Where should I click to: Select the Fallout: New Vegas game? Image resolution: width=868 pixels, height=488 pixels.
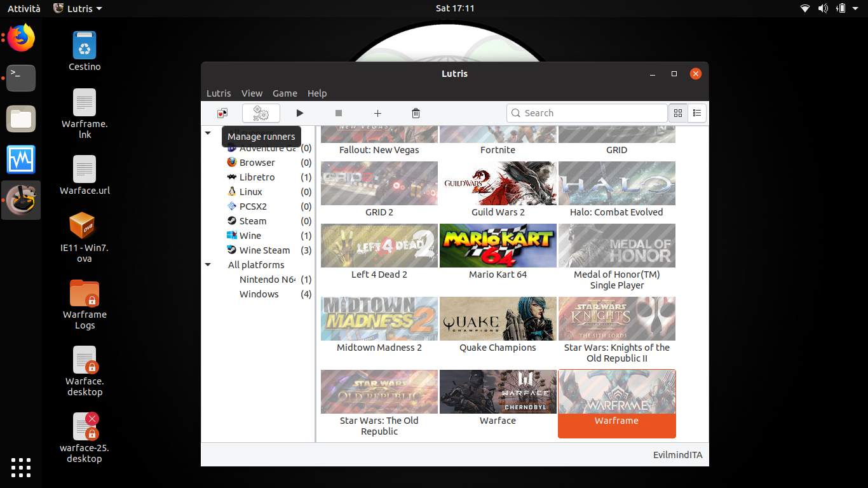tap(379, 141)
